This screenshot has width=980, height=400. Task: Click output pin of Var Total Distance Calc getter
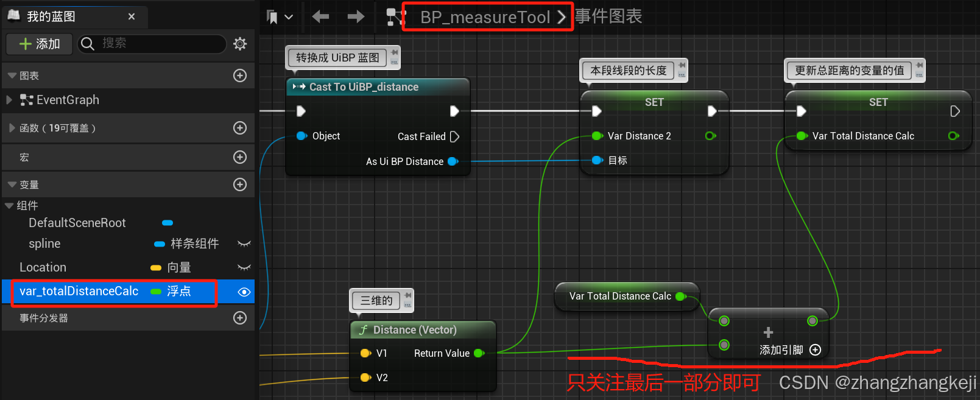coord(680,296)
